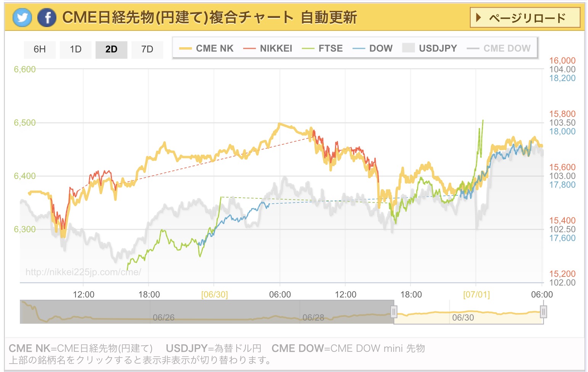Click the Facebook share icon
The height and width of the screenshot is (372, 588).
pyautogui.click(x=47, y=18)
